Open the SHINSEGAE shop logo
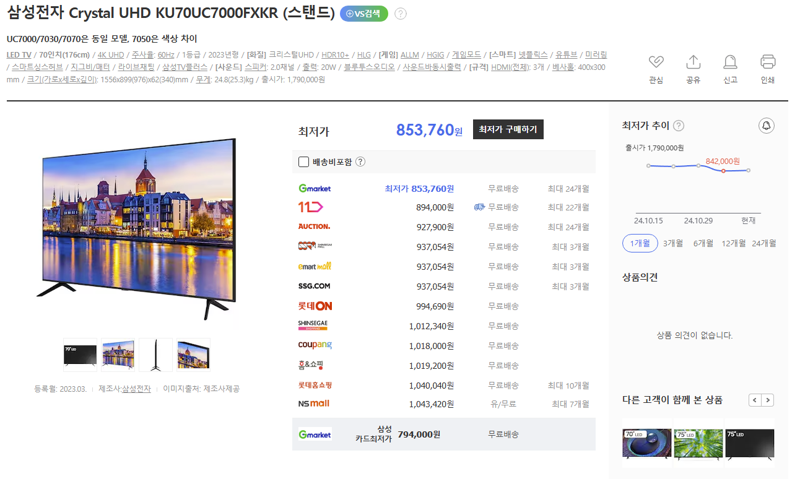800x479 pixels. 313,325
